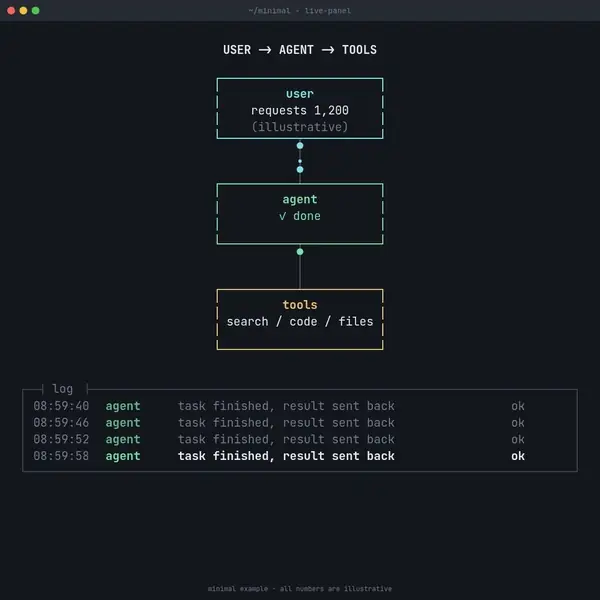Click the 'log' panel label
The height and width of the screenshot is (600, 600).
pos(62,389)
